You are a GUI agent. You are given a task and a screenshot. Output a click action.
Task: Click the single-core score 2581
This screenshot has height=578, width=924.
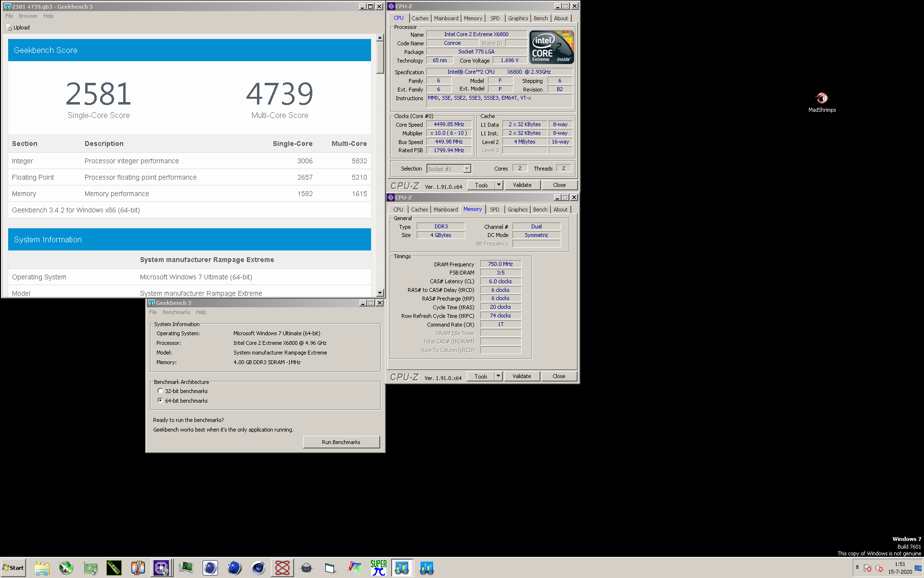click(99, 93)
